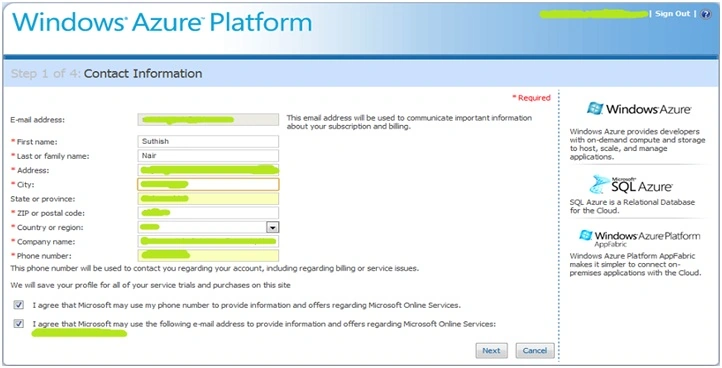
Task: Click the Windows Azure Platform AppFabric logo
Action: [586, 235]
